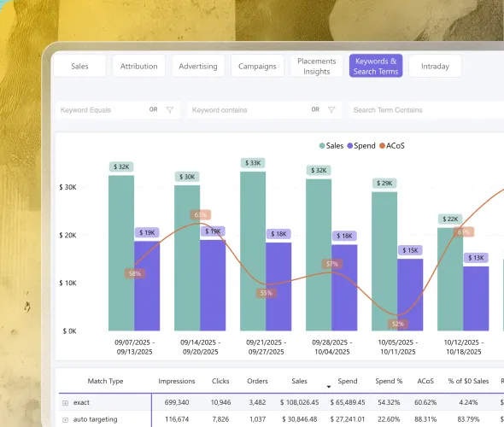The width and height of the screenshot is (504, 427).
Task: Expand the auto targeting row
Action: [x=65, y=420]
